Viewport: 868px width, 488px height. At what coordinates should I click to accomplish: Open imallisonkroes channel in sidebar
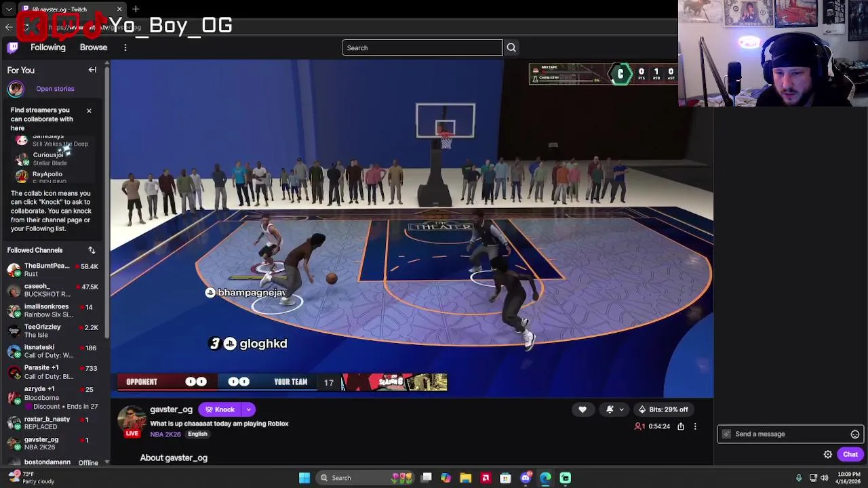tap(53, 310)
